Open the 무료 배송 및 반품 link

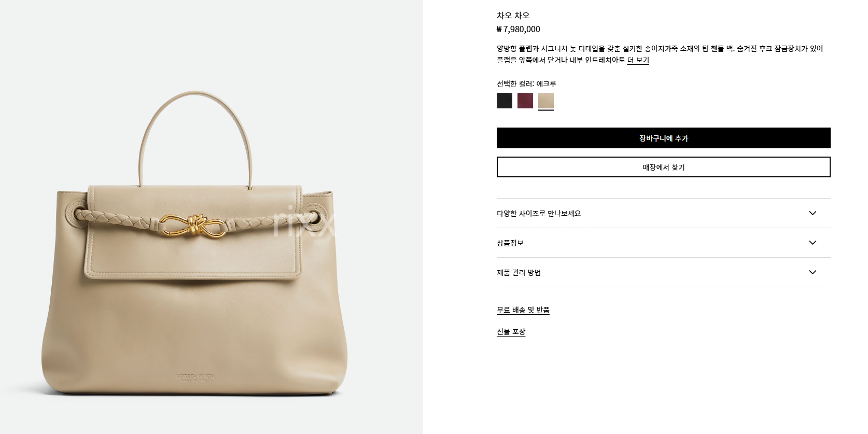coord(523,310)
